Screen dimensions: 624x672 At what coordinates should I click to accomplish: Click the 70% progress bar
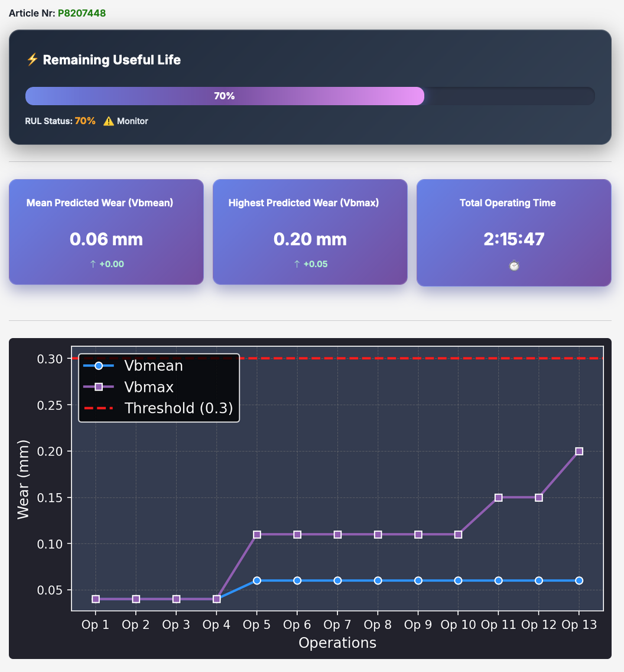[x=225, y=95]
